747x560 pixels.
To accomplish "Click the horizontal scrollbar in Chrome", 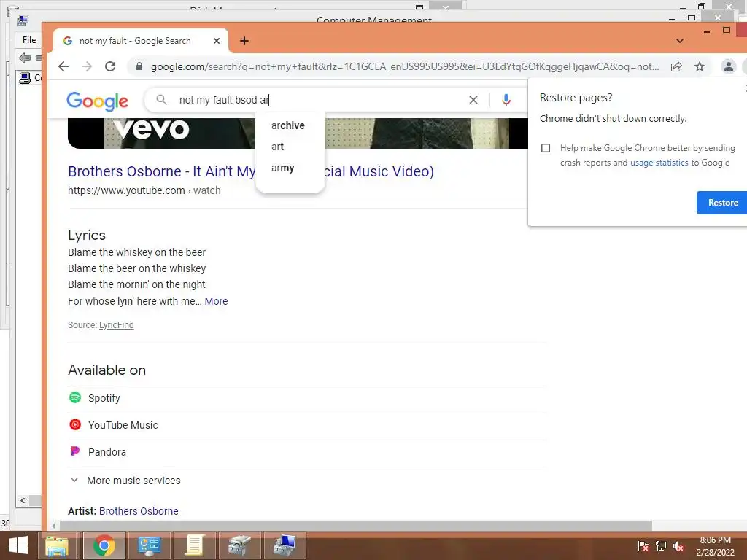I will click(355, 526).
